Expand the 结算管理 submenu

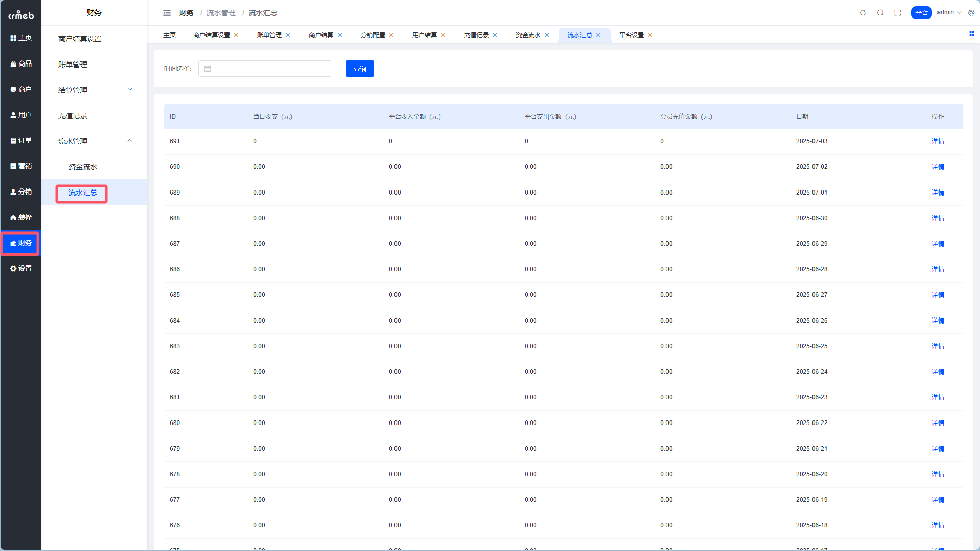click(x=94, y=90)
